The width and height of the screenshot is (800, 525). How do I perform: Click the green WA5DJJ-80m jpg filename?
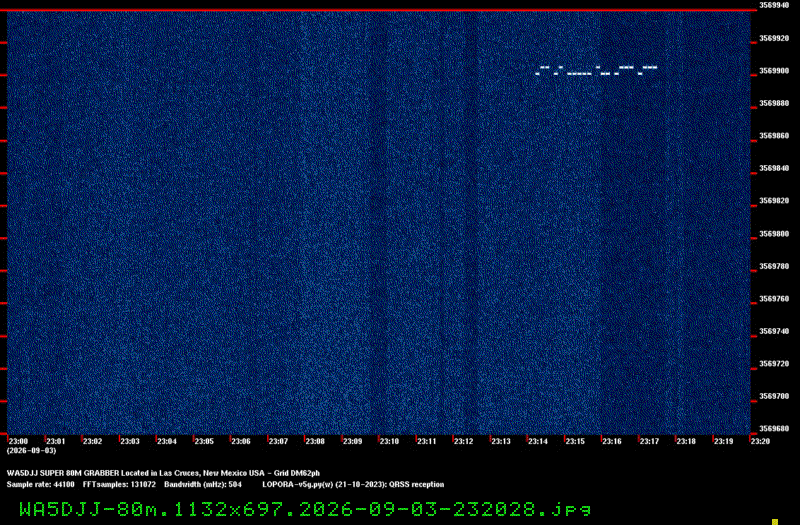305,509
